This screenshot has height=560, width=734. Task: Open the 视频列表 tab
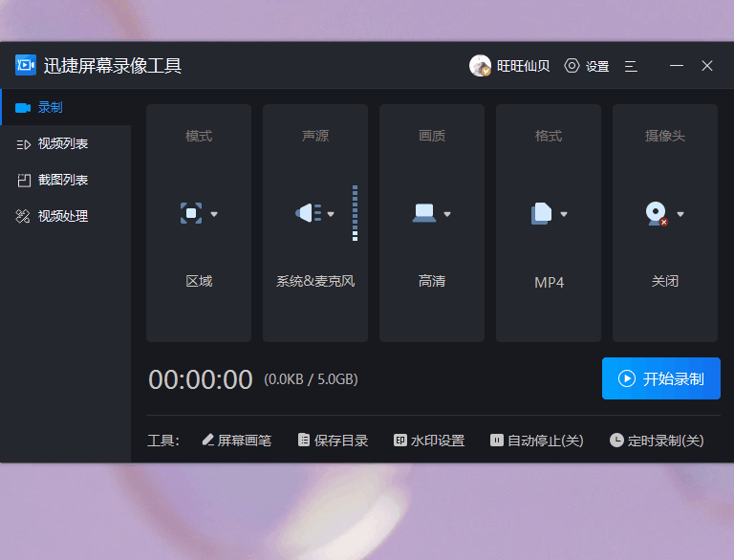(x=66, y=143)
